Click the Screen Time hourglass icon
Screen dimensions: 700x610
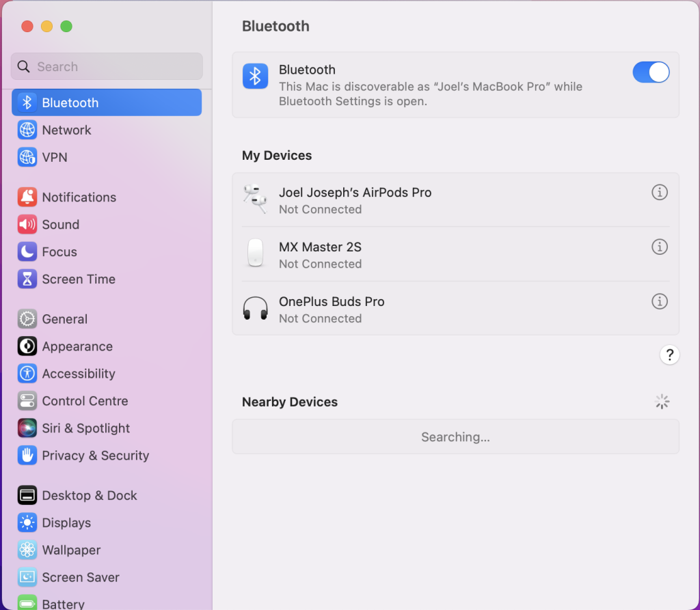coord(27,279)
